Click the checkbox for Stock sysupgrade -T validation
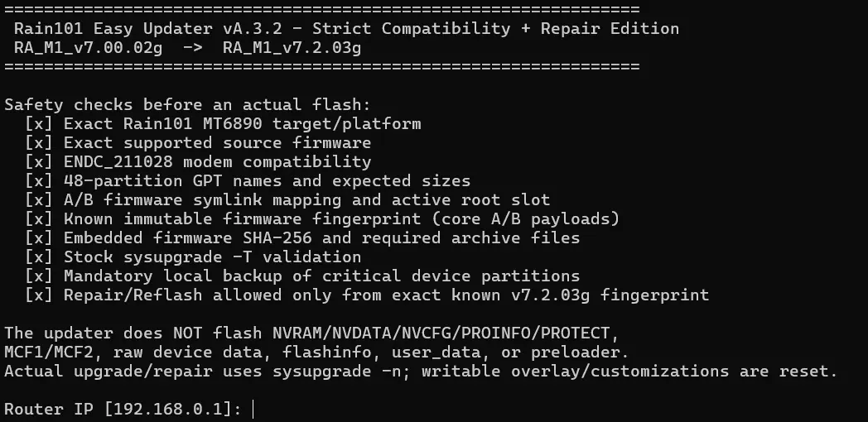This screenshot has width=868, height=422. (39, 257)
